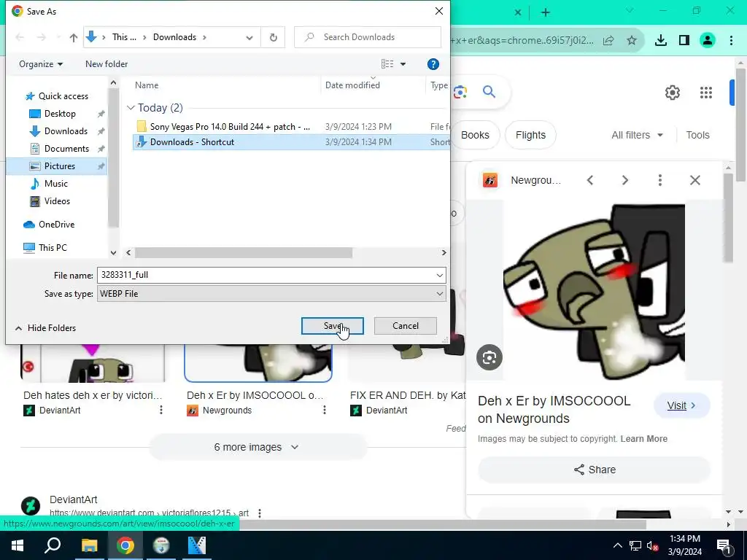Sort by the Name column header
The height and width of the screenshot is (560, 747).
[147, 85]
